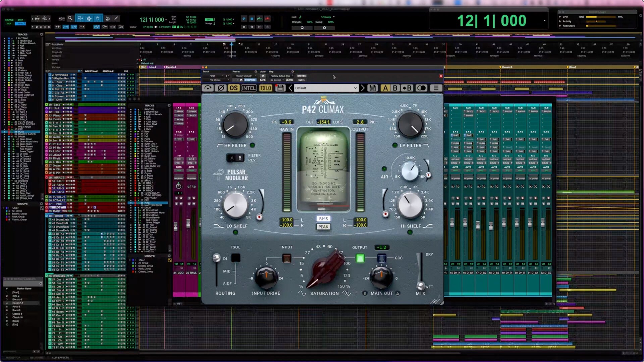
Task: Select the Pencil tool in Pro Tools toolbar
Action: pos(116,19)
